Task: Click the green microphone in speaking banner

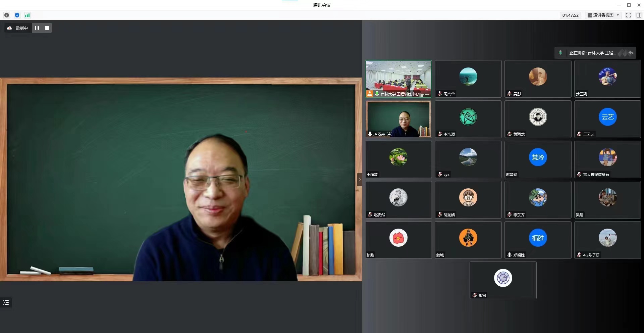Action: (560, 53)
